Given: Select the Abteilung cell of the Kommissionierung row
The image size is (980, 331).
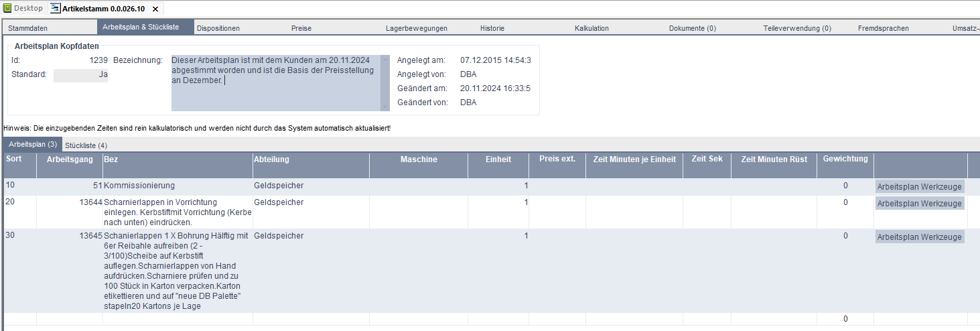Looking at the screenshot, I should (x=310, y=186).
